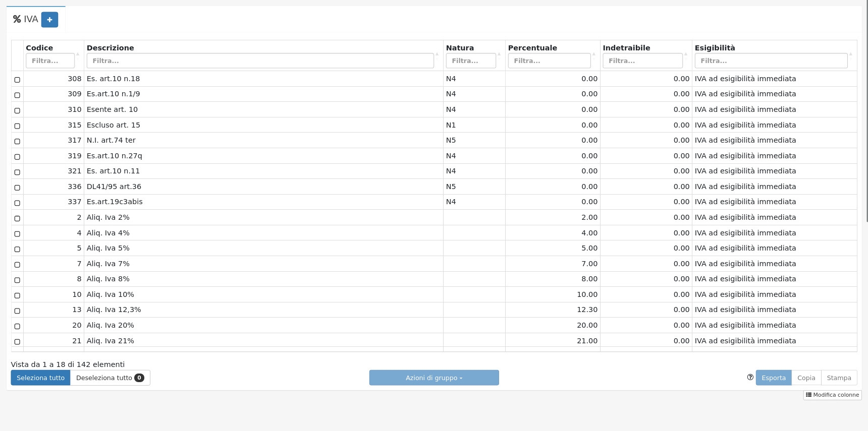Viewport: 868px width, 431px height.
Task: Click sort arrows in Percentuale column header
Action: (594, 54)
